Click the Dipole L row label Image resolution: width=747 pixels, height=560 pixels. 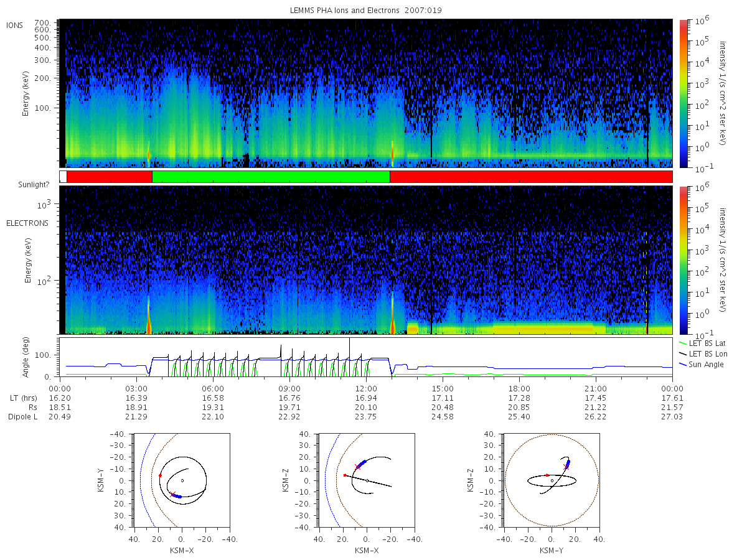click(x=22, y=417)
